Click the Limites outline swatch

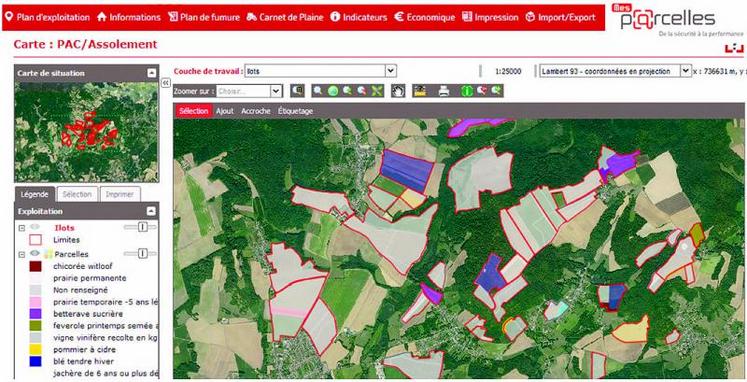36,240
